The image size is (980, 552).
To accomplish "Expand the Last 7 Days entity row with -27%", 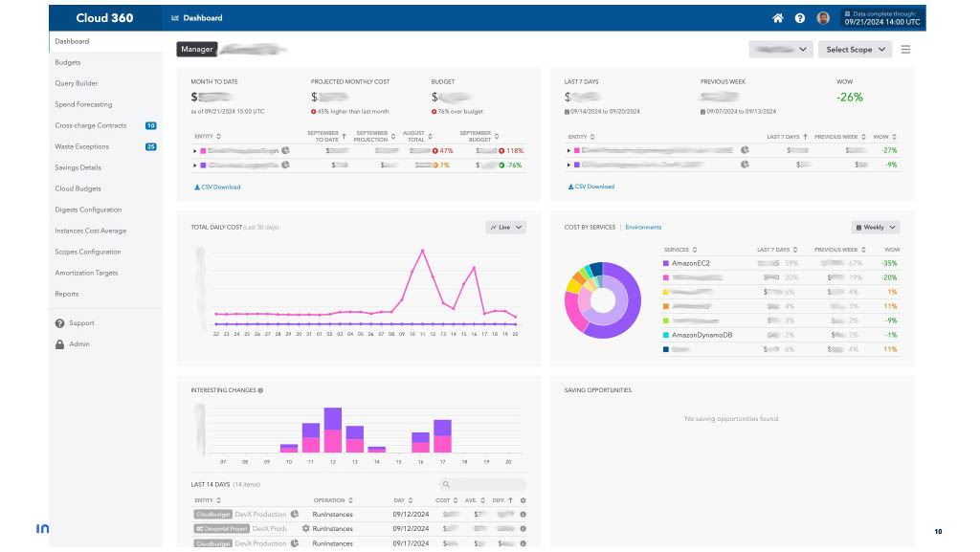I will tap(568, 150).
